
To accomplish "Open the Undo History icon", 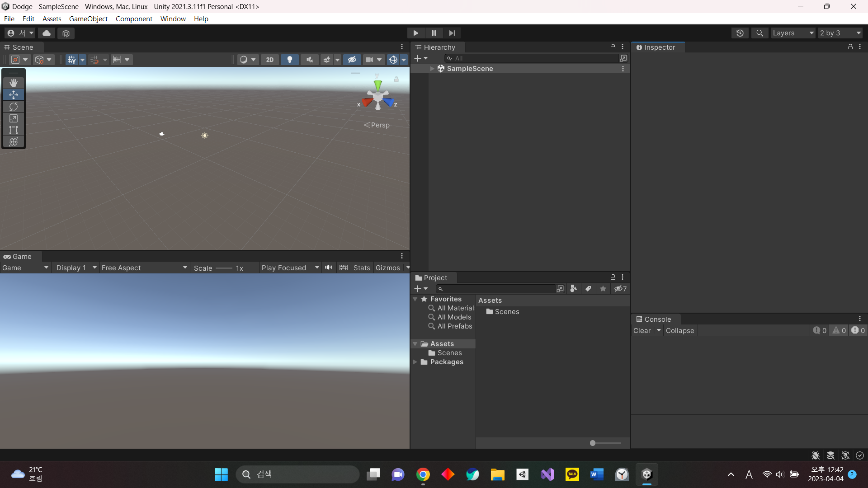I will [x=740, y=33].
